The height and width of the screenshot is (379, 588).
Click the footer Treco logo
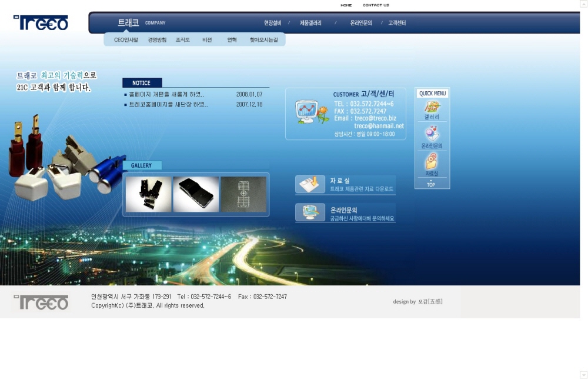coord(41,302)
